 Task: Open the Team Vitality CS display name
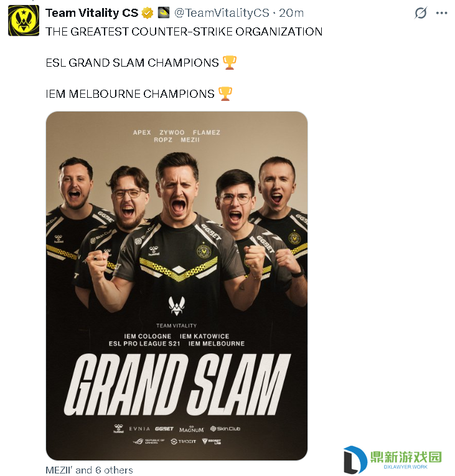(x=92, y=12)
